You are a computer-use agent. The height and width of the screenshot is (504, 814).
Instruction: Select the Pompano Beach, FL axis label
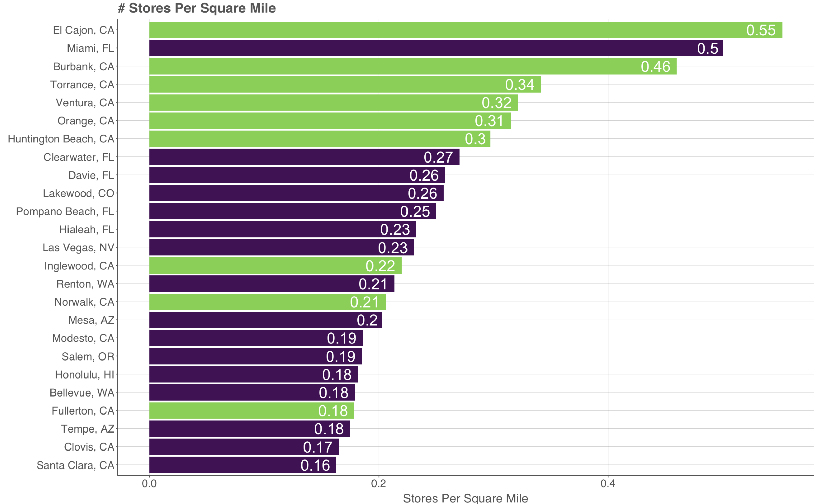(x=65, y=211)
